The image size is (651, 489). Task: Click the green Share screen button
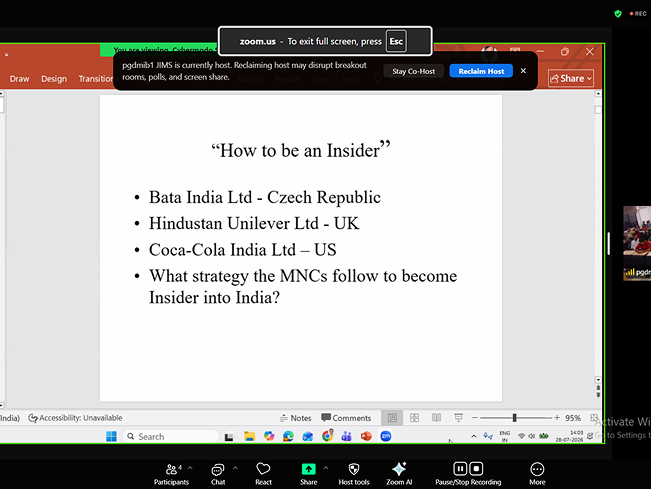308,473
